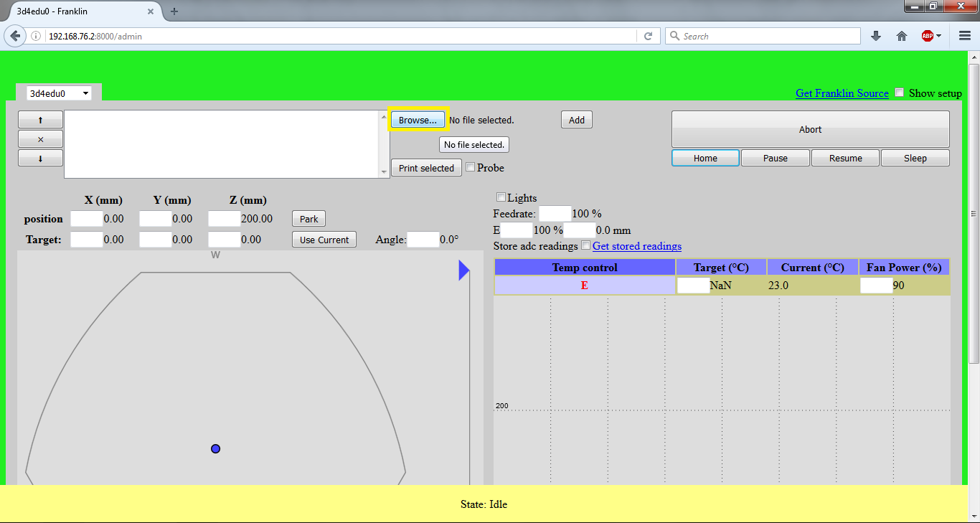
Task: Click the up arrow queue button
Action: pyautogui.click(x=40, y=120)
